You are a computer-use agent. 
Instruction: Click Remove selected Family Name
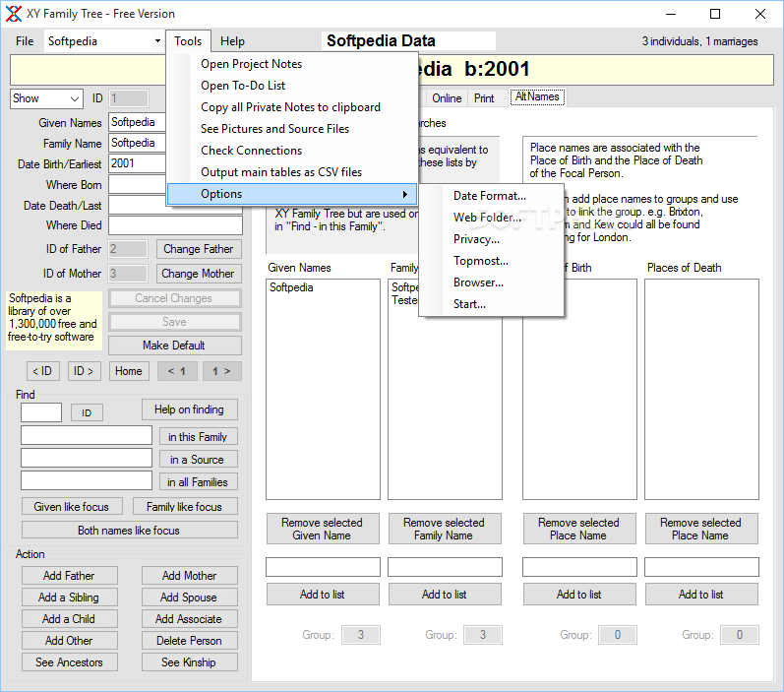pos(445,529)
